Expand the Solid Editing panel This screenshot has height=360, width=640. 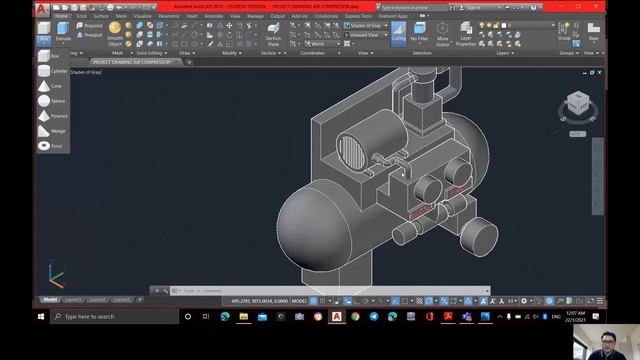(151, 53)
